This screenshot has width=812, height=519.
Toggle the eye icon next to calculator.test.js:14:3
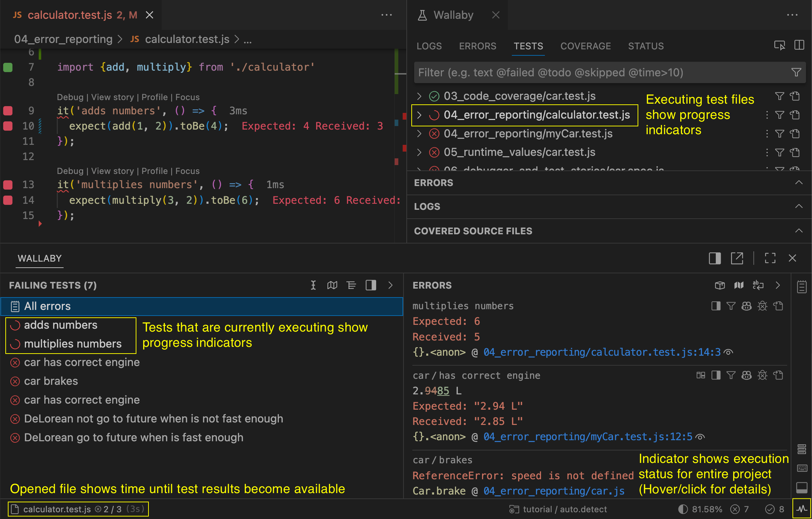pos(729,352)
